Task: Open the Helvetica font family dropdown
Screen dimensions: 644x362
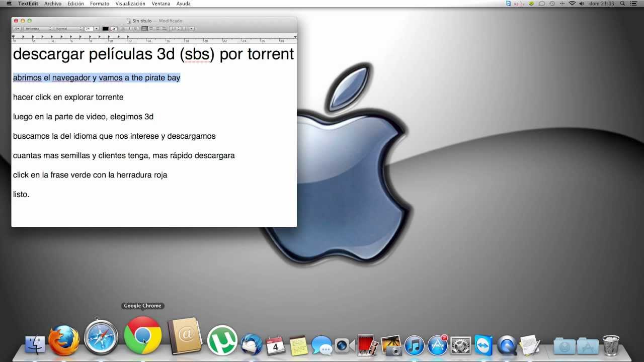Action: [38, 29]
